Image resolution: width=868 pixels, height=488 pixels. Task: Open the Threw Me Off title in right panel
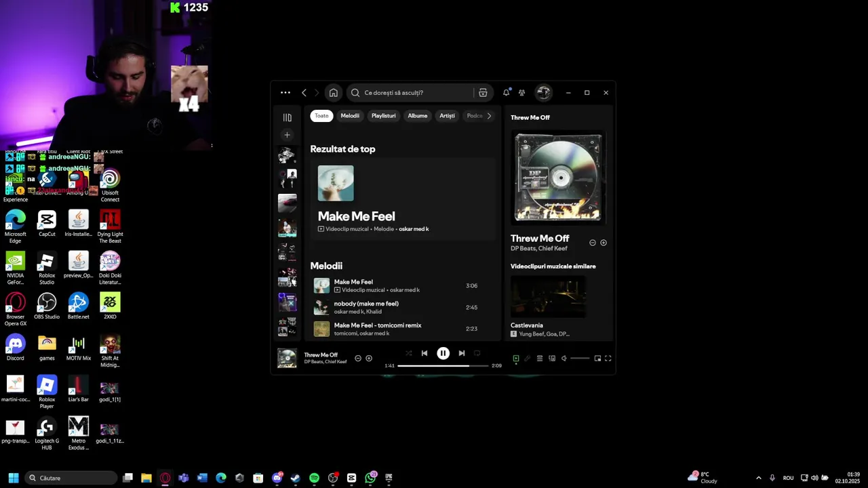pyautogui.click(x=540, y=239)
